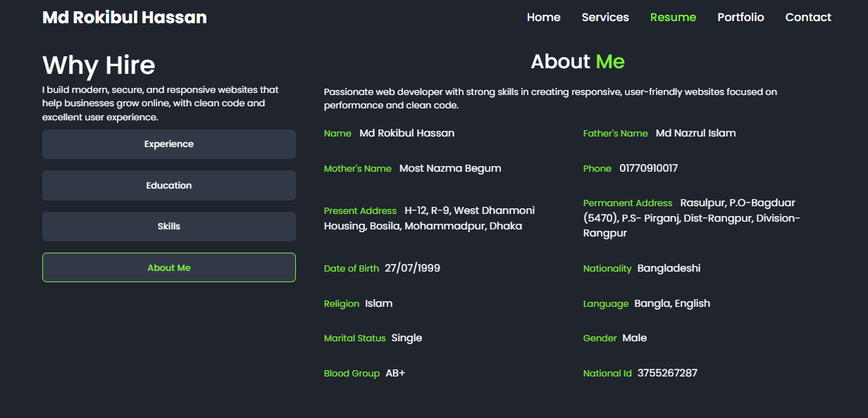Click the Present Address label
This screenshot has height=418, width=868.
[x=360, y=210]
